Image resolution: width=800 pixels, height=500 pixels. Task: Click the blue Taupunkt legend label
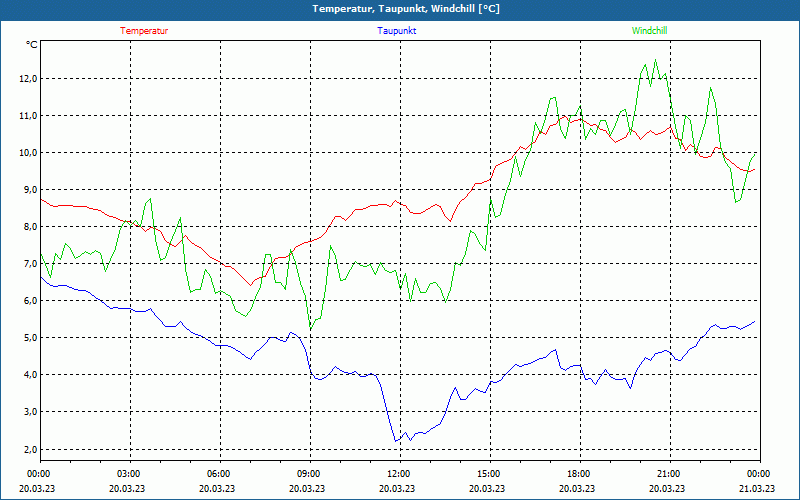point(396,31)
